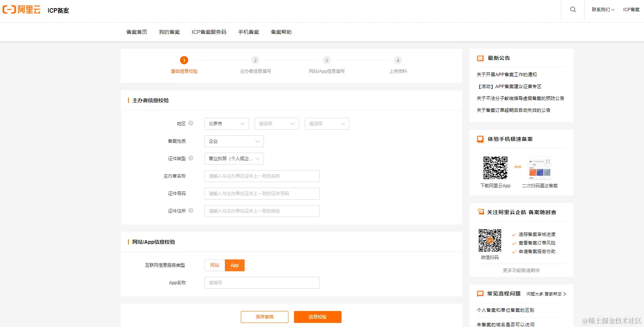Open the 手机备案 nav item
This screenshot has width=644, height=327.
tap(249, 32)
